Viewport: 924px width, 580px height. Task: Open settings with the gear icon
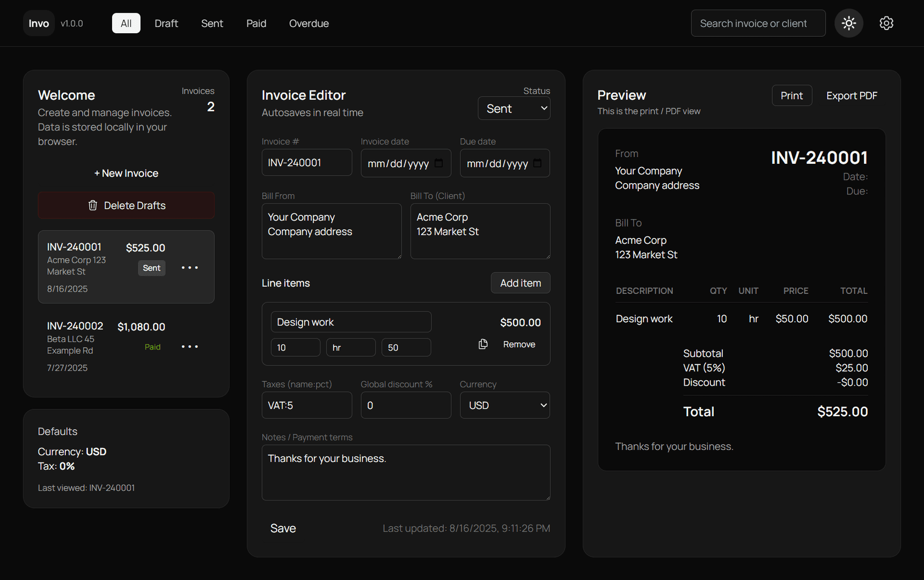point(886,23)
